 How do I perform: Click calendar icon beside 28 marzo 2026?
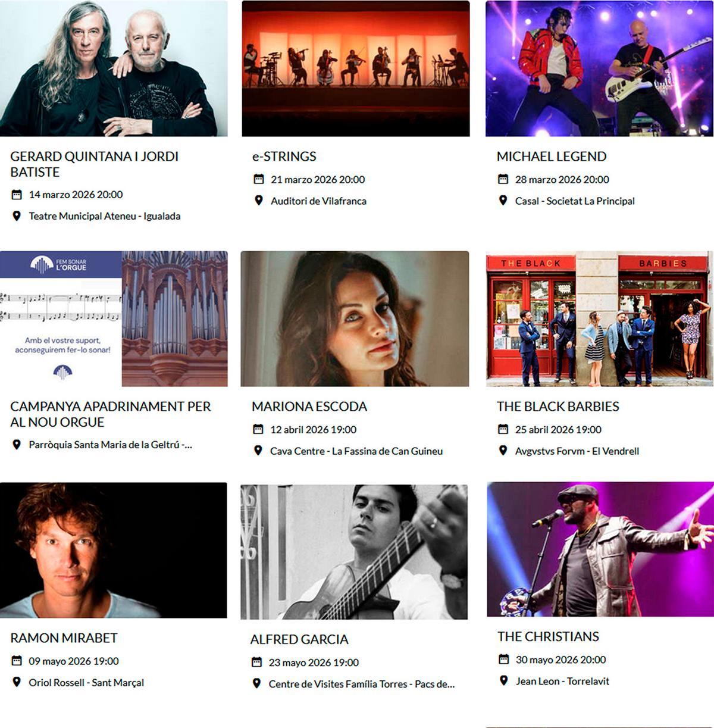point(503,179)
